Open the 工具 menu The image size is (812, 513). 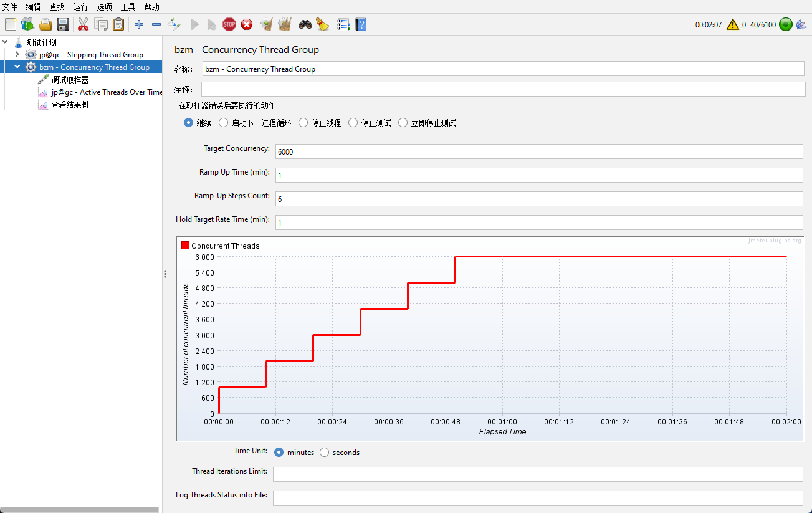(x=128, y=7)
